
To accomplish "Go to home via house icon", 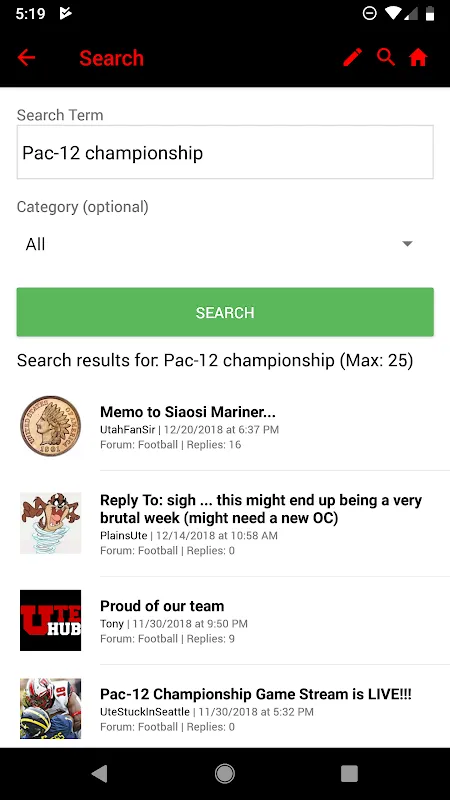I will pos(418,58).
